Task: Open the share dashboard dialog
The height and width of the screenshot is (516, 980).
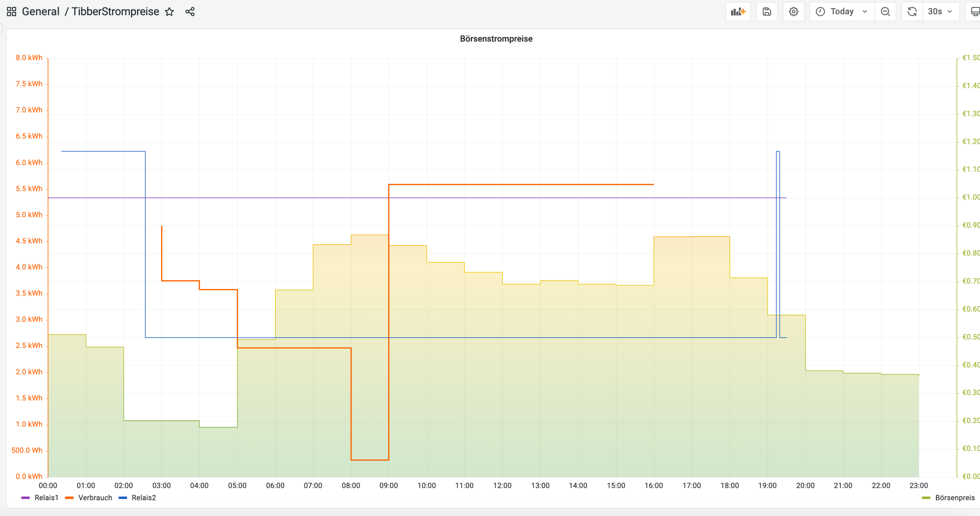Action: 190,12
